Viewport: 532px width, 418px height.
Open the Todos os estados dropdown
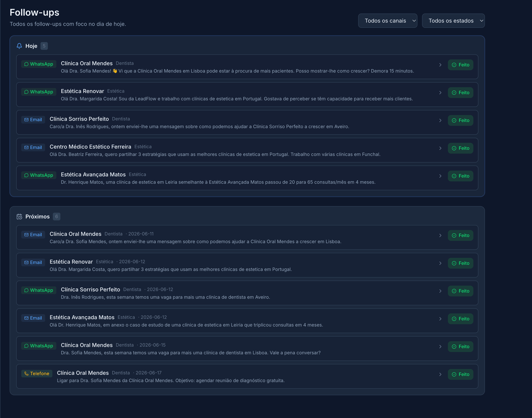[x=453, y=21]
